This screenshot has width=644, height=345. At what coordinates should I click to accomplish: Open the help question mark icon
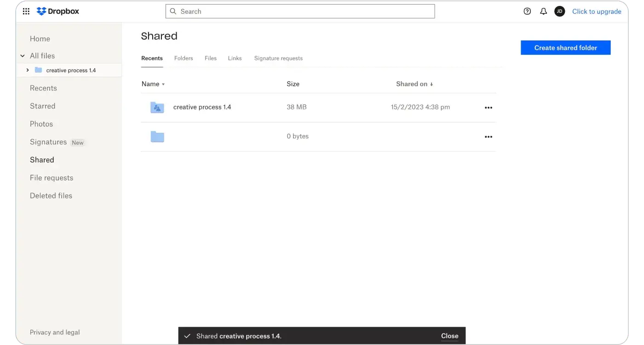(x=527, y=11)
